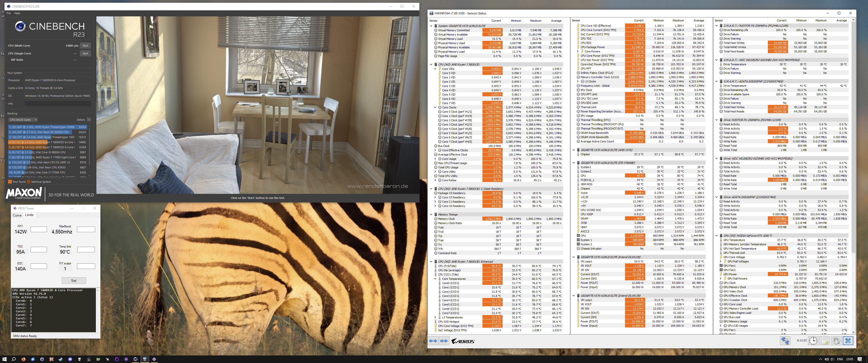Open foobar2000 alien icon in taskbar
Viewport: 868px width, 363px height.
pos(79,359)
